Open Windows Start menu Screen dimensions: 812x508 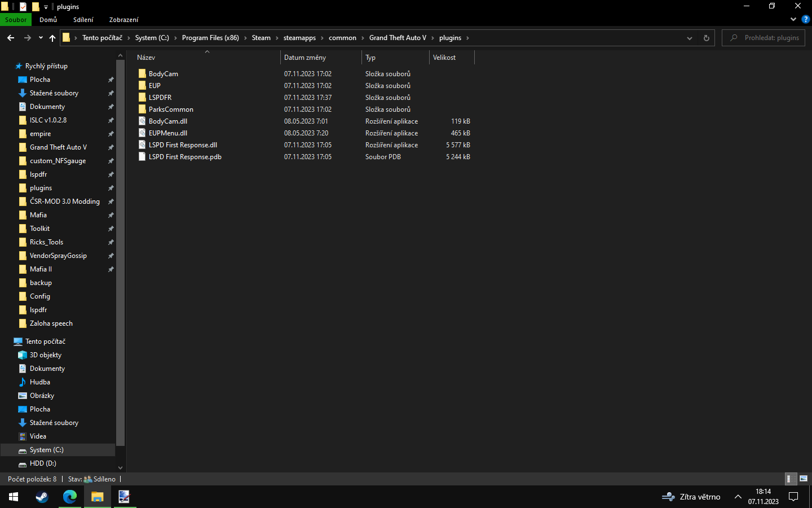(14, 497)
